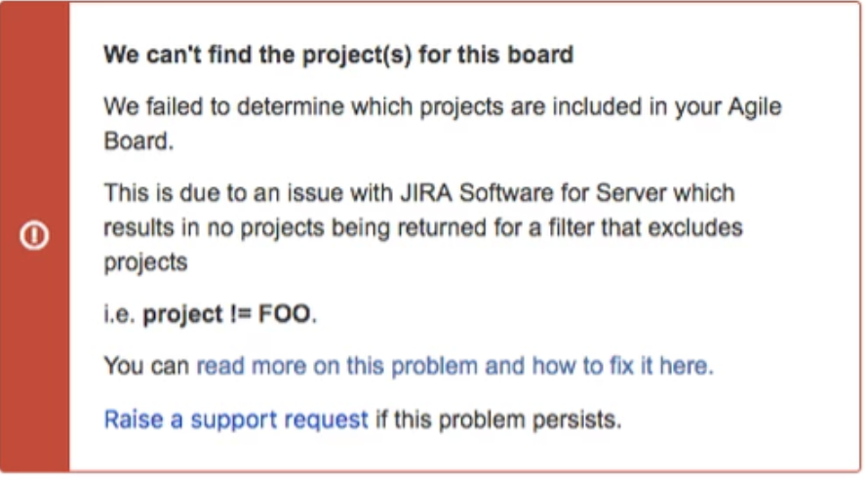
Task: Click the Raise a support request link
Action: (x=236, y=420)
